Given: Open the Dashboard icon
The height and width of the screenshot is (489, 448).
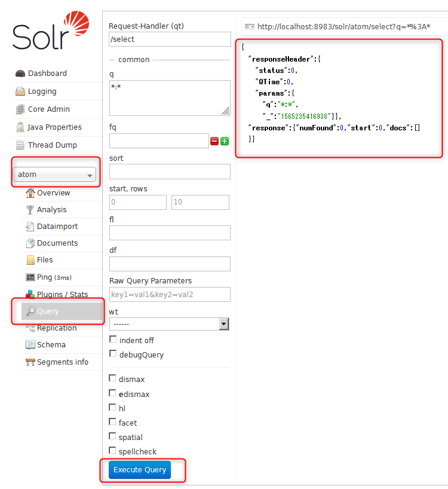Looking at the screenshot, I should [20, 74].
